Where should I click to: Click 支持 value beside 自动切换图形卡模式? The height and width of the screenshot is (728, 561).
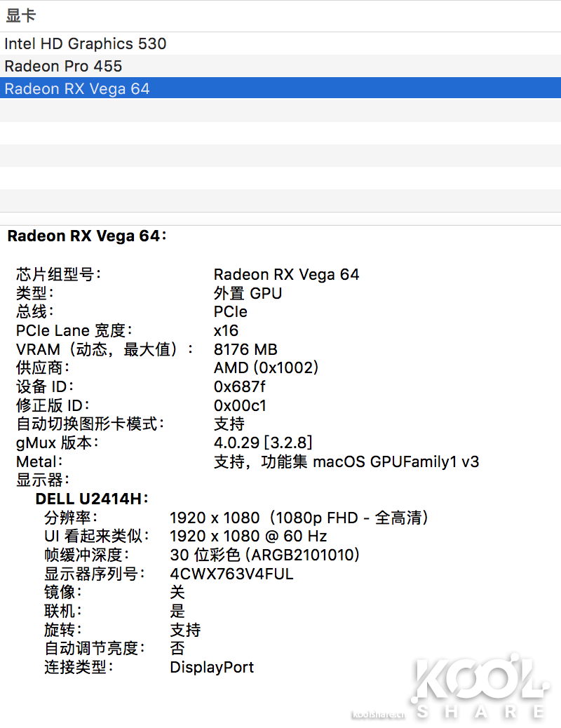click(x=229, y=424)
